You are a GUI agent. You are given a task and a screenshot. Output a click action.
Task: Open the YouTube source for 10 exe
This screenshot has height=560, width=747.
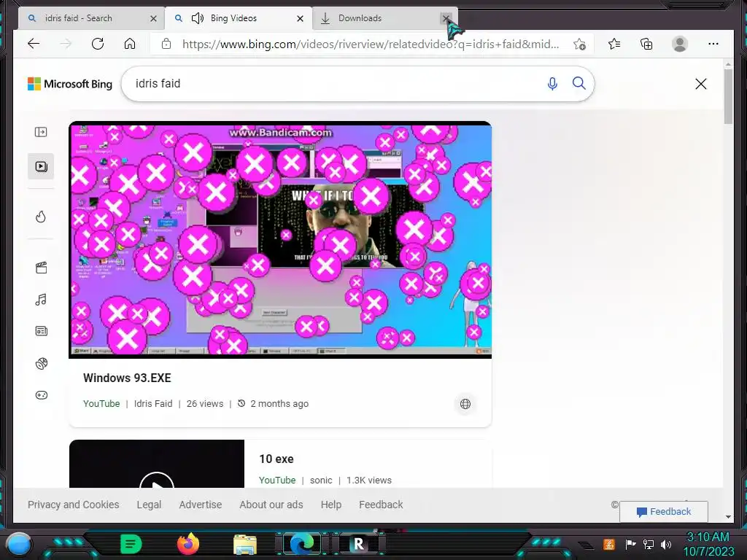coord(277,480)
